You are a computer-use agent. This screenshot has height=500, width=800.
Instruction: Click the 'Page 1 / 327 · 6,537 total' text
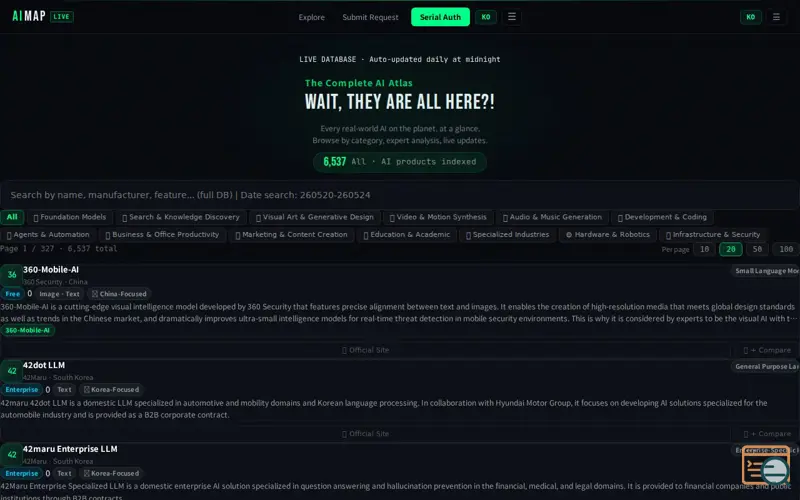pos(58,249)
